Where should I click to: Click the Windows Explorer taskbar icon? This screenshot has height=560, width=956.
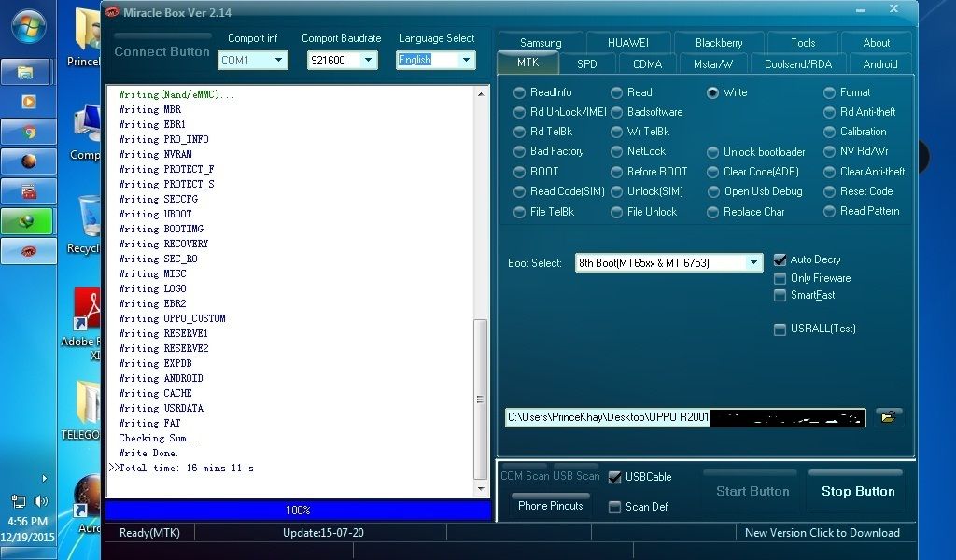[x=28, y=73]
